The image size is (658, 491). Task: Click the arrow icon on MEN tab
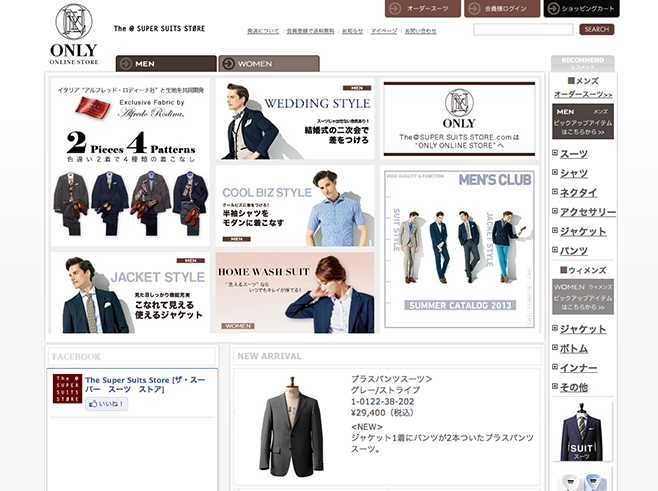click(125, 64)
